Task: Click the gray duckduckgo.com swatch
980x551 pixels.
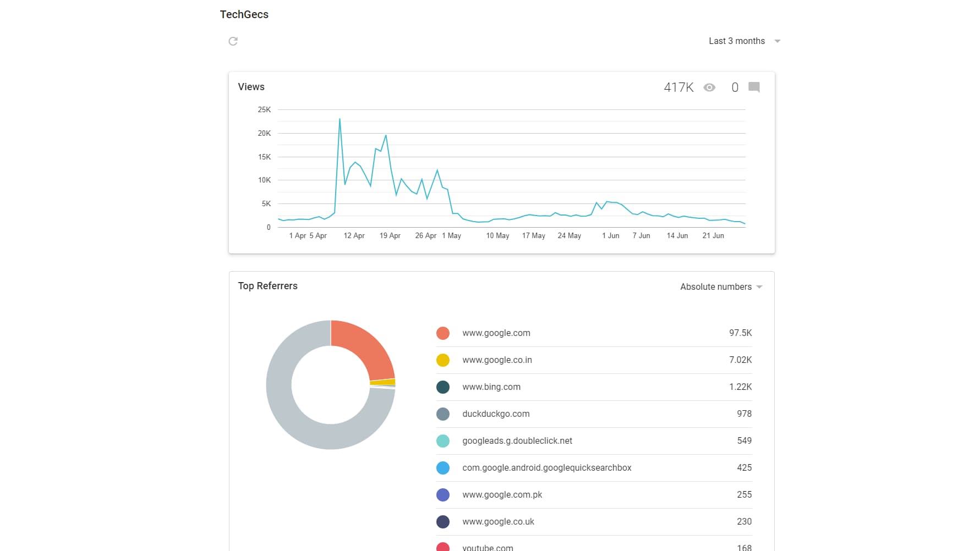Action: pyautogui.click(x=443, y=414)
